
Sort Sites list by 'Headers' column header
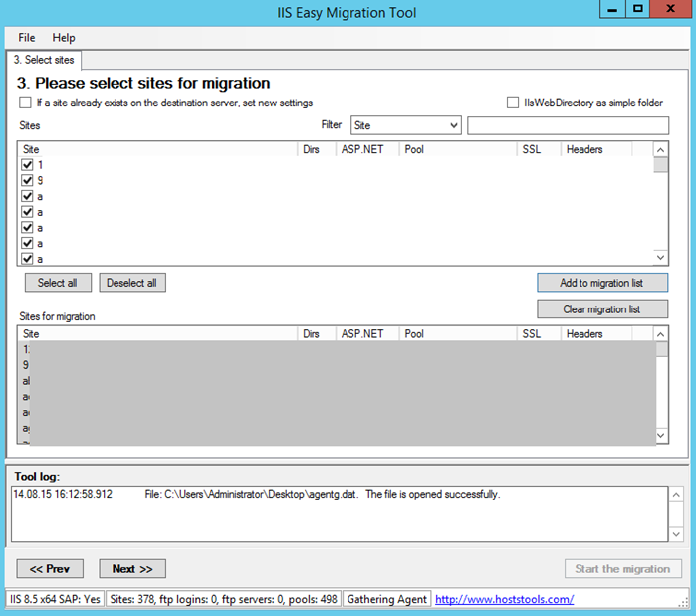(x=596, y=149)
